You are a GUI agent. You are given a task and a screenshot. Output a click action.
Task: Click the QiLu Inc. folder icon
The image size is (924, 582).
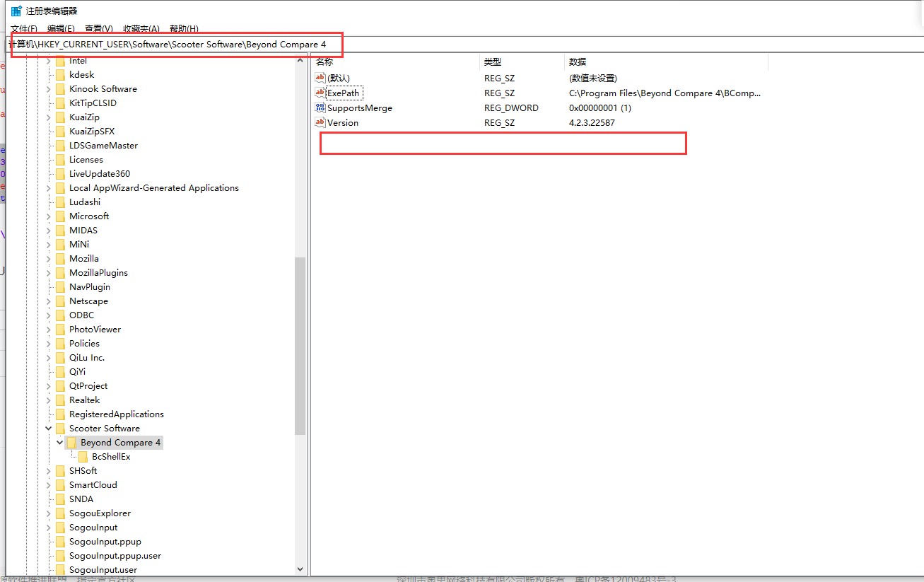click(x=60, y=358)
